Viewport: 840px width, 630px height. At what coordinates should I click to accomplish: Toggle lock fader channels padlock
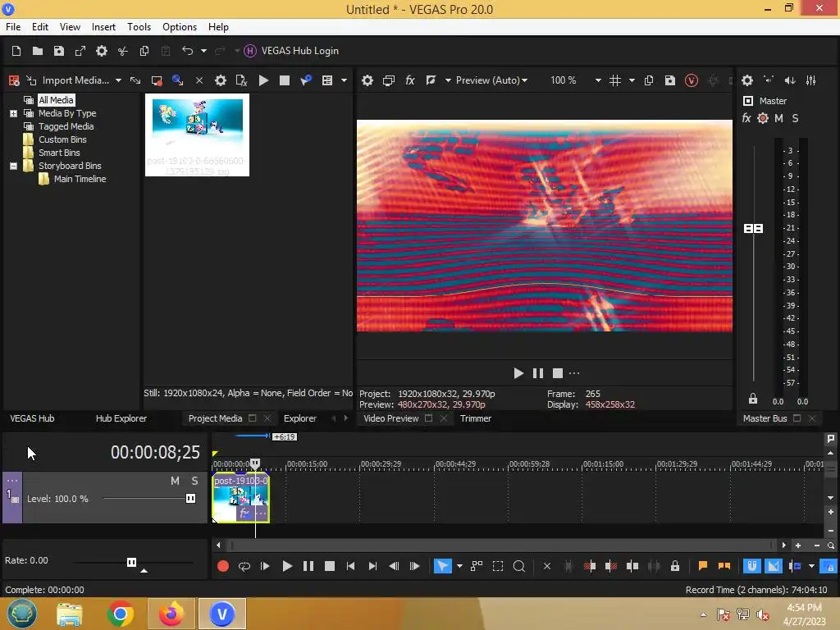pyautogui.click(x=753, y=399)
